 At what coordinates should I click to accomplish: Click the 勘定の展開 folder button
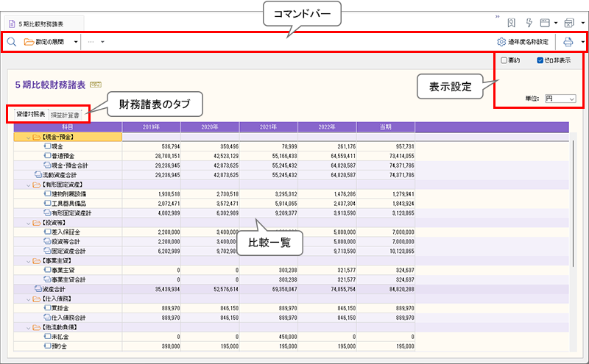(x=47, y=42)
